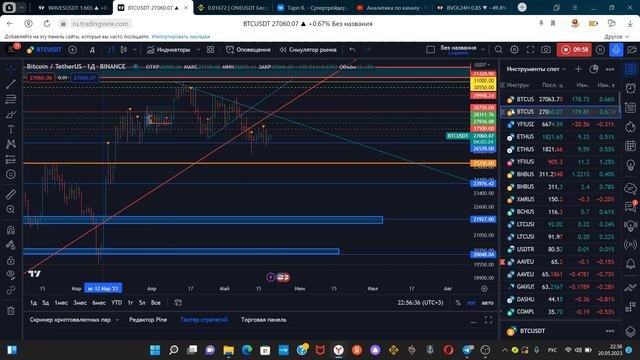This screenshot has width=640, height=360.
Task: Select the ruler measure tool
Action: [11, 194]
